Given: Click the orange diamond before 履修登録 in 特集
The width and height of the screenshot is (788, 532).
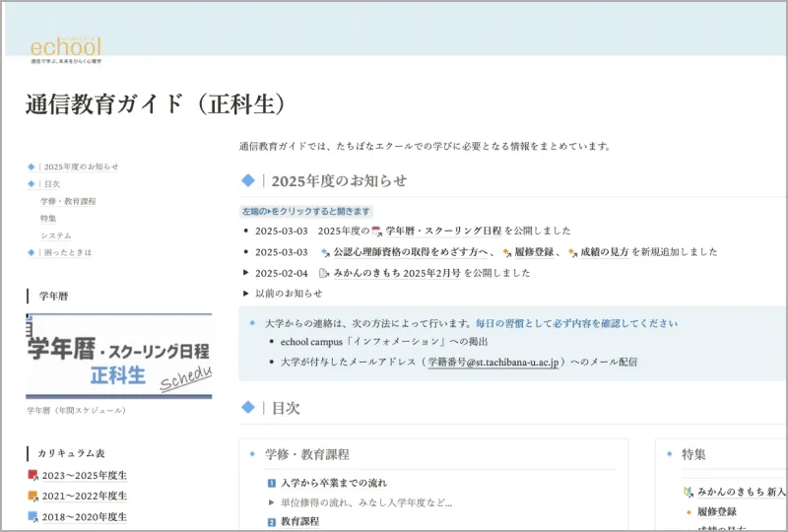Looking at the screenshot, I should 689,512.
